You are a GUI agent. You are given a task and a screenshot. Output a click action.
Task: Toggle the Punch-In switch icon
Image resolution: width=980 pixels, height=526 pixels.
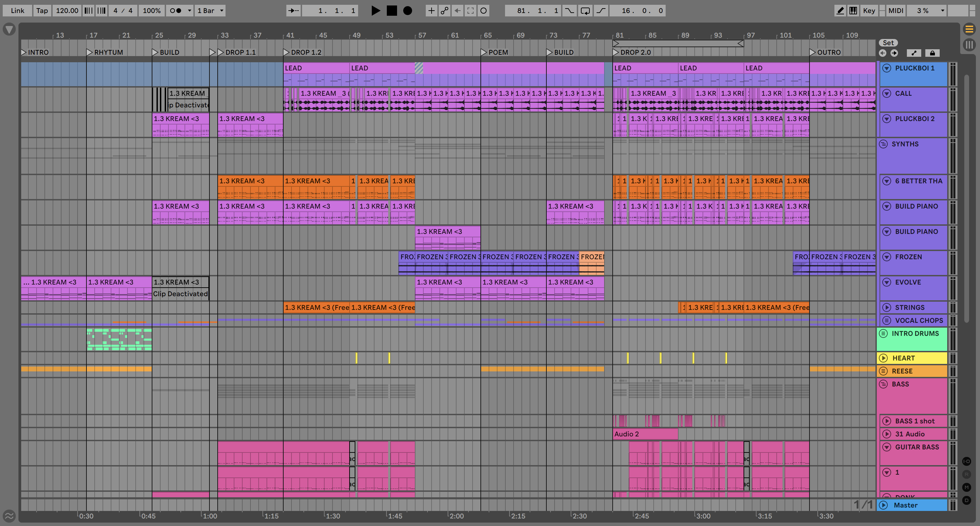point(569,11)
